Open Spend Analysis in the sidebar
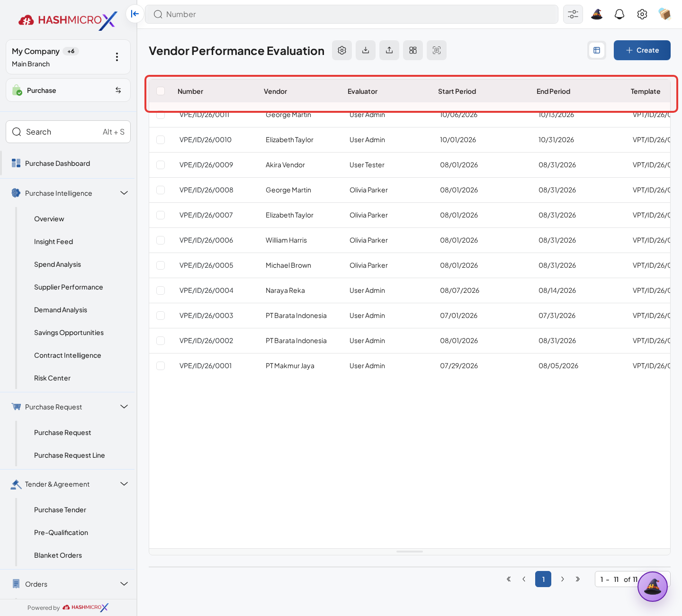Viewport: 682px width, 616px height. click(57, 264)
